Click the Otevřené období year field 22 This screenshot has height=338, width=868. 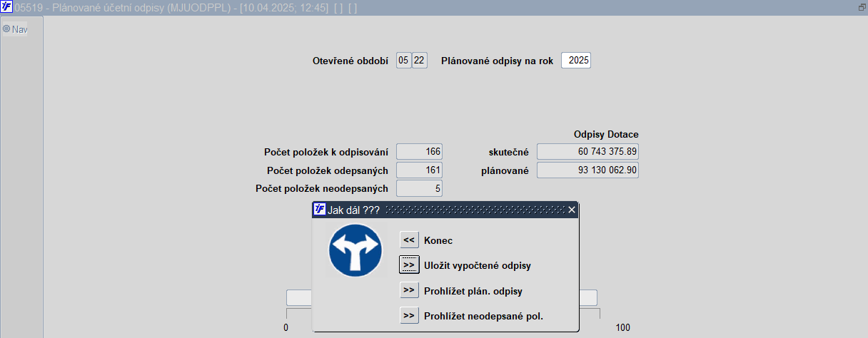[420, 61]
